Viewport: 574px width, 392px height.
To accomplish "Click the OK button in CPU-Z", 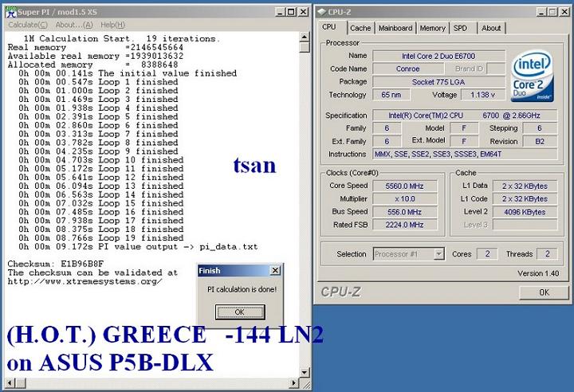I will pyautogui.click(x=544, y=292).
